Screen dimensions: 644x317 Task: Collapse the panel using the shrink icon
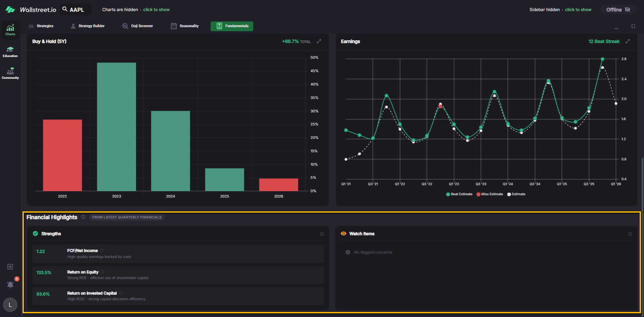633,26
